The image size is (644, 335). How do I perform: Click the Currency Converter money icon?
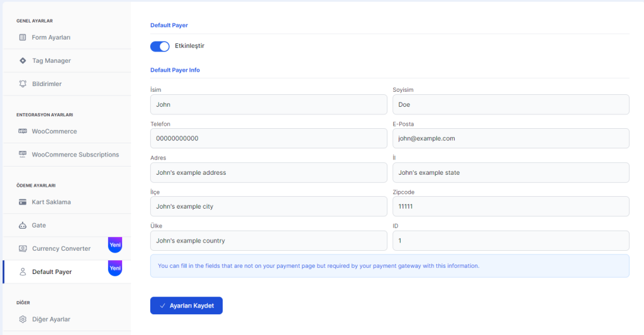click(23, 249)
